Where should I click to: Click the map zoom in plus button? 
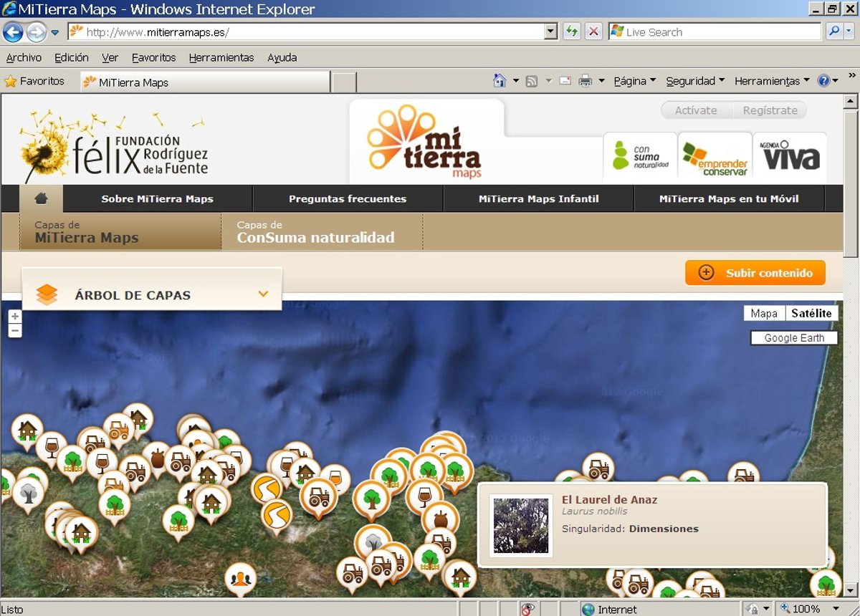pos(15,317)
